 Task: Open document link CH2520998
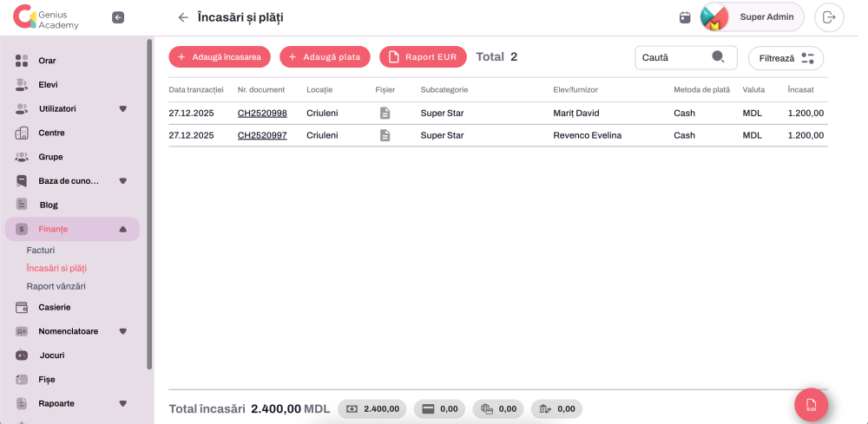click(262, 113)
